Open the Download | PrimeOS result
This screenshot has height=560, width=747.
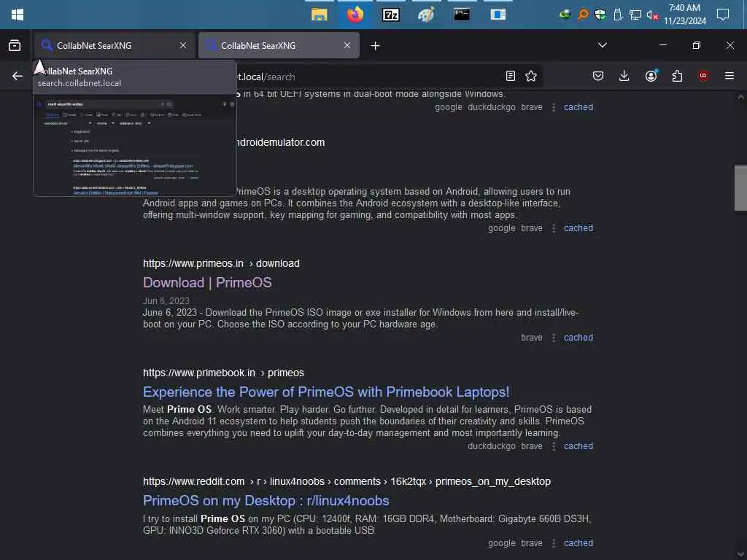(x=207, y=283)
